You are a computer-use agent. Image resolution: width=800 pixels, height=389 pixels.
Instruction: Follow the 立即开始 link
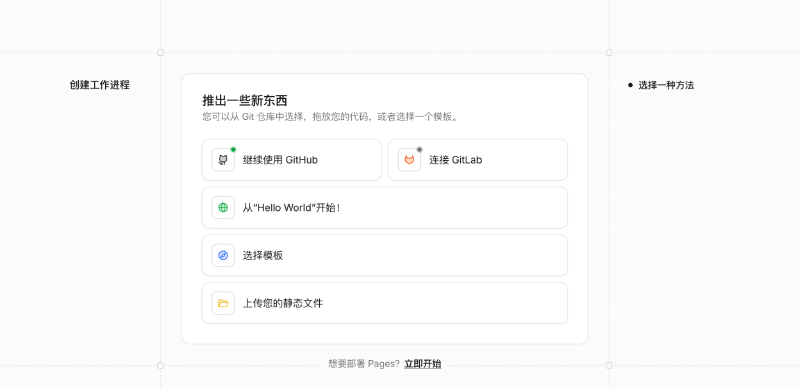click(422, 364)
